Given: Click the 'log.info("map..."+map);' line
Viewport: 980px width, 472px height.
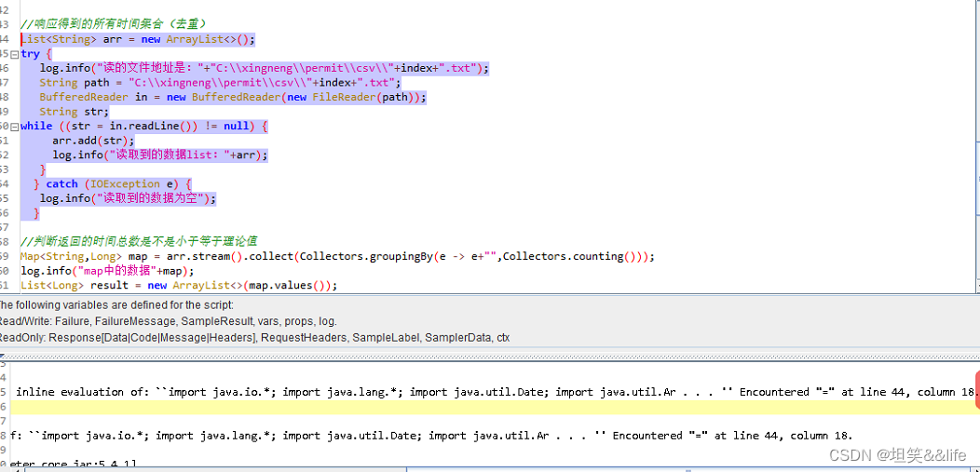Looking at the screenshot, I should pyautogui.click(x=107, y=271).
